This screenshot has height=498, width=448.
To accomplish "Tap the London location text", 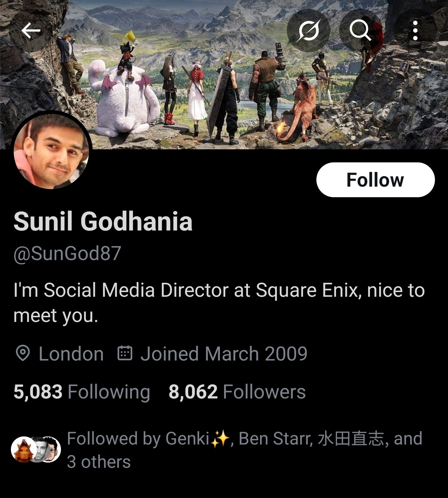I will (x=71, y=354).
